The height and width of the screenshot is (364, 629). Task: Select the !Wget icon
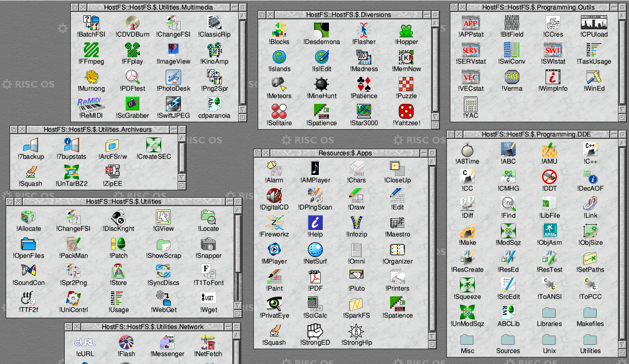pos(209,299)
